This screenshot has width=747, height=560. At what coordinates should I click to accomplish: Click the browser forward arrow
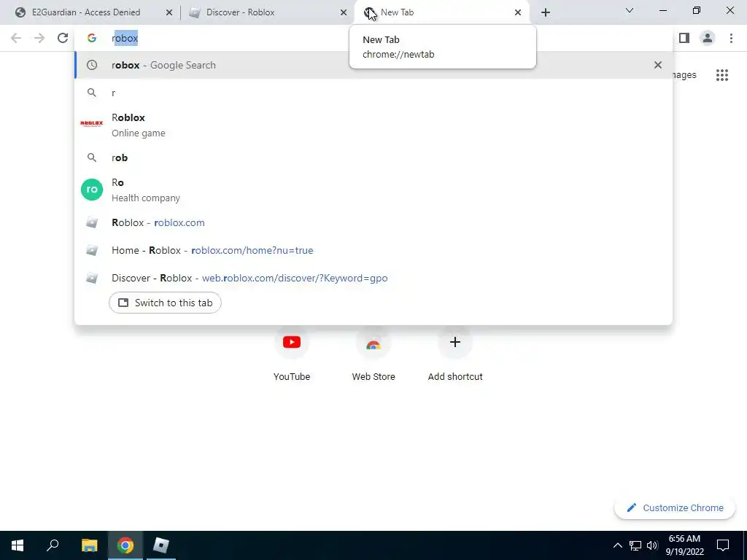(39, 38)
